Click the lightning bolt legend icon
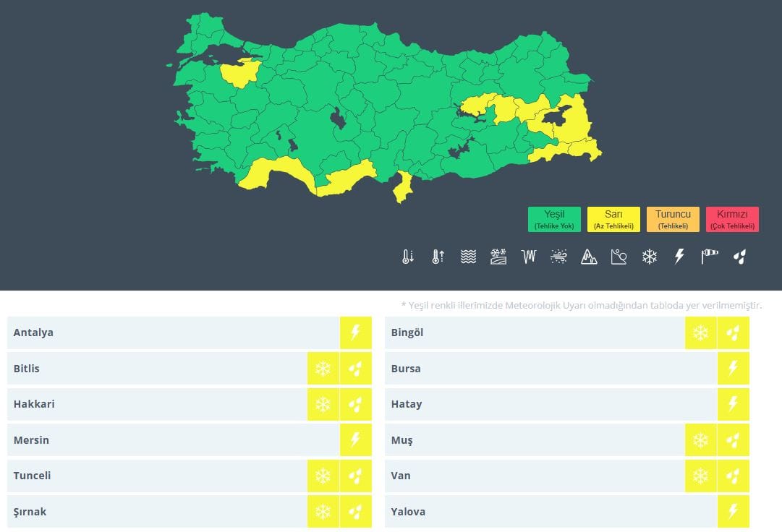The height and width of the screenshot is (532, 782). coord(679,257)
